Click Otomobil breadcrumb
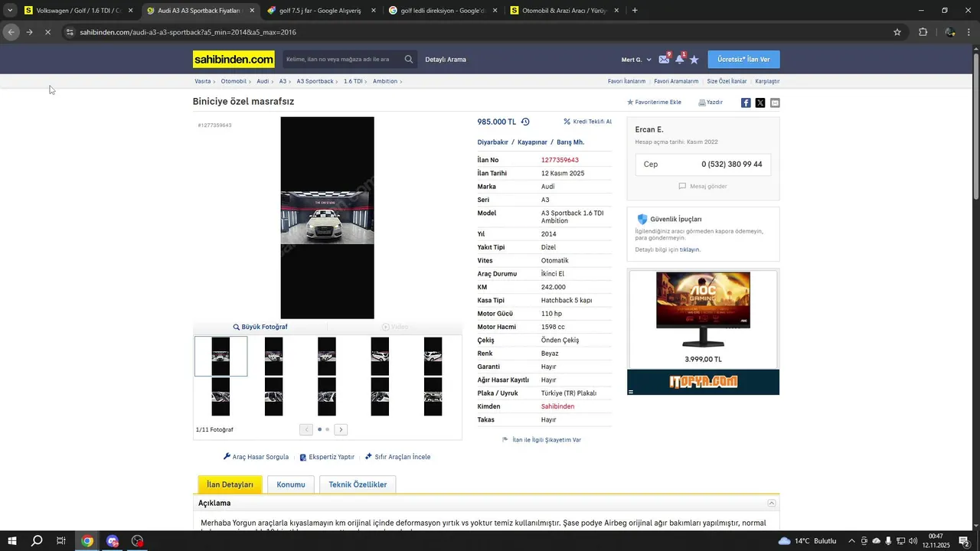 pos(234,81)
